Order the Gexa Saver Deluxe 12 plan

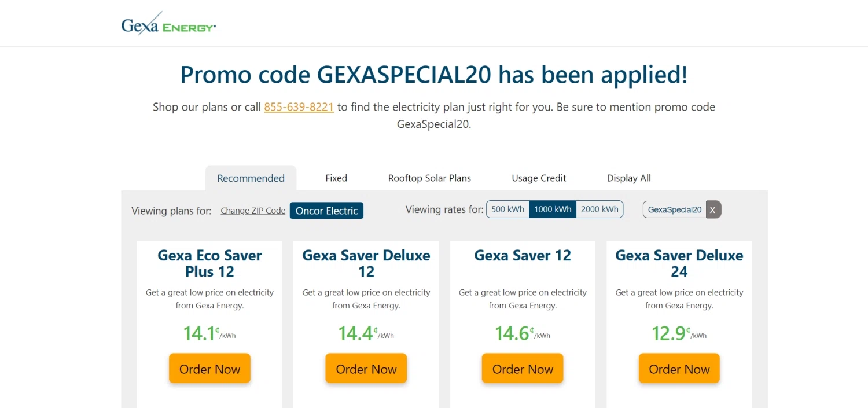[366, 369]
